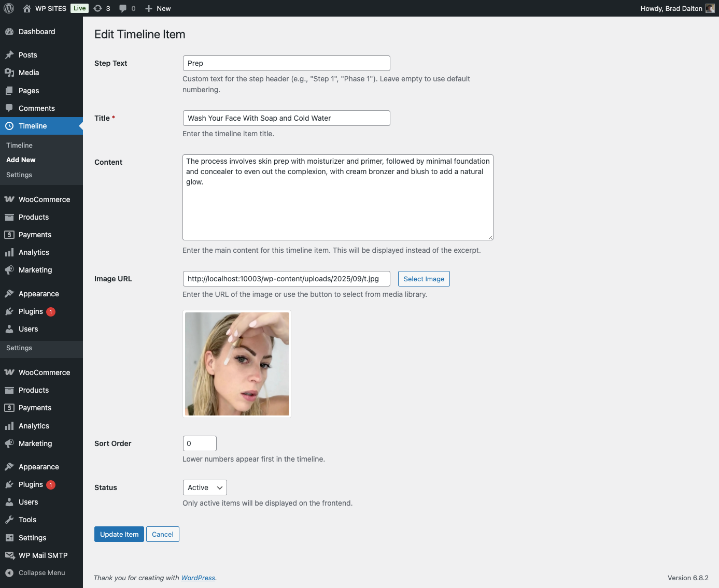Click the image preview thumbnail
719x588 pixels.
pos(237,364)
